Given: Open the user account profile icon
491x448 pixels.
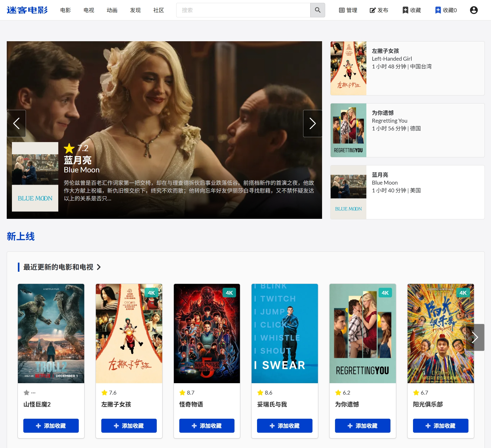Looking at the screenshot, I should click(474, 10).
